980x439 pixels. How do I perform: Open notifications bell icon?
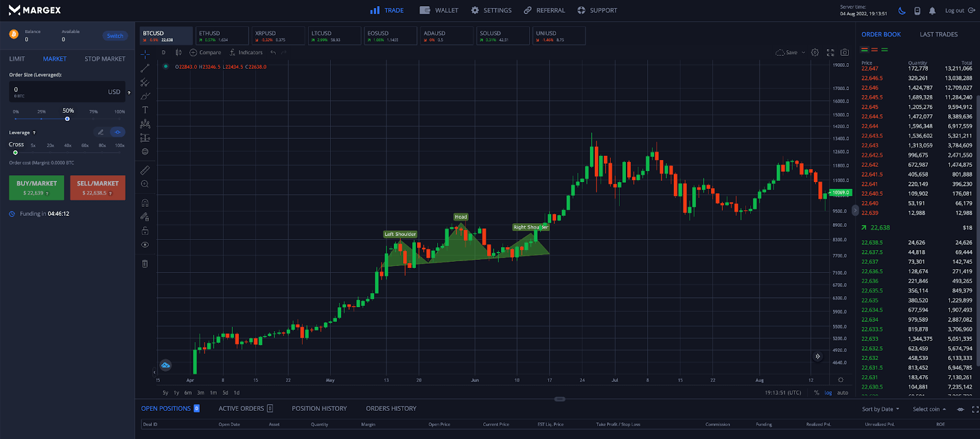(x=932, y=10)
